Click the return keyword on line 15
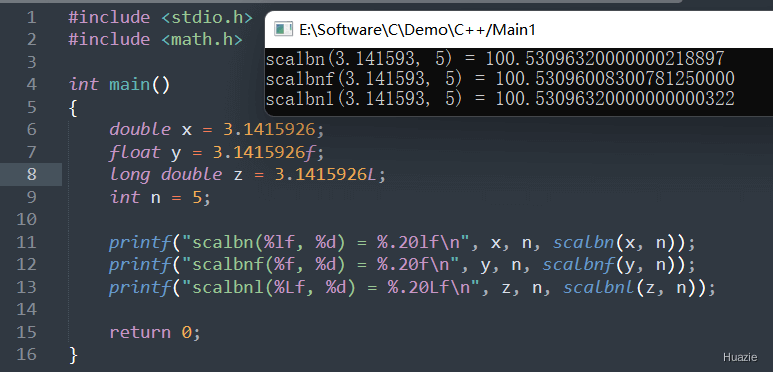The width and height of the screenshot is (773, 372). pos(140,333)
